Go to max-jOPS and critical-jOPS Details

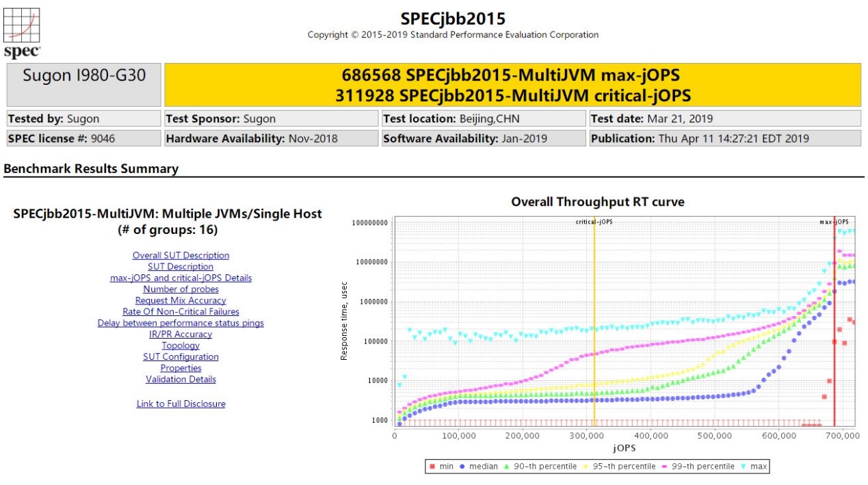click(181, 278)
